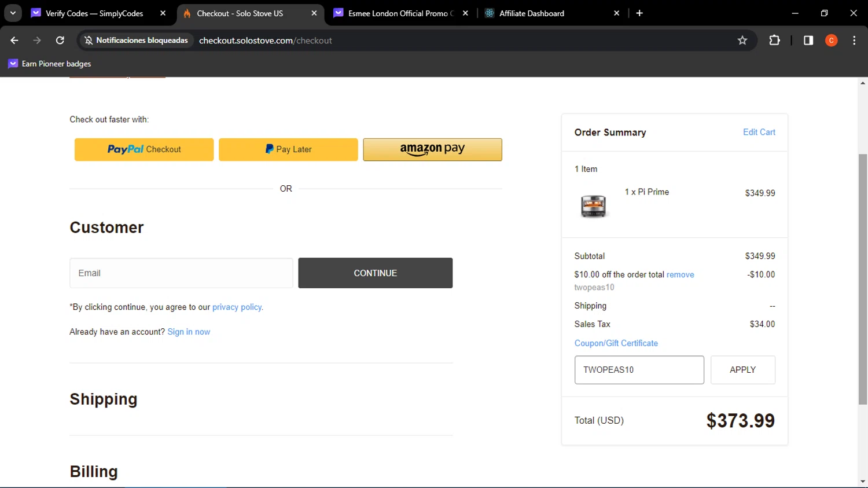Click the Shipping section heading
The image size is (868, 488).
coord(104,399)
